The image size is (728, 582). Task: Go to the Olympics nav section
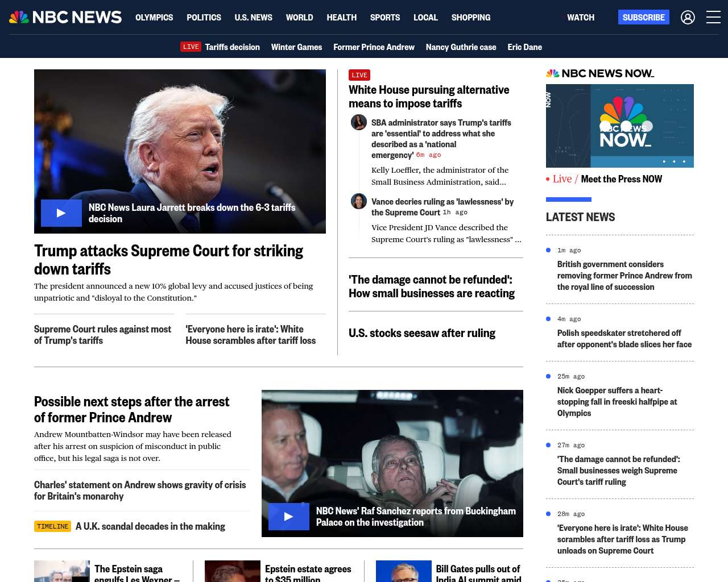coord(154,18)
